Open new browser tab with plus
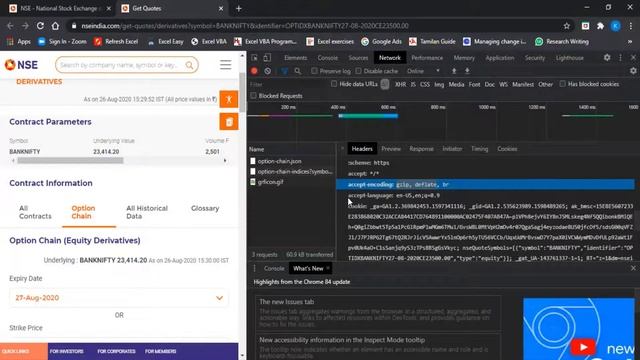640x360 pixels. (239, 8)
